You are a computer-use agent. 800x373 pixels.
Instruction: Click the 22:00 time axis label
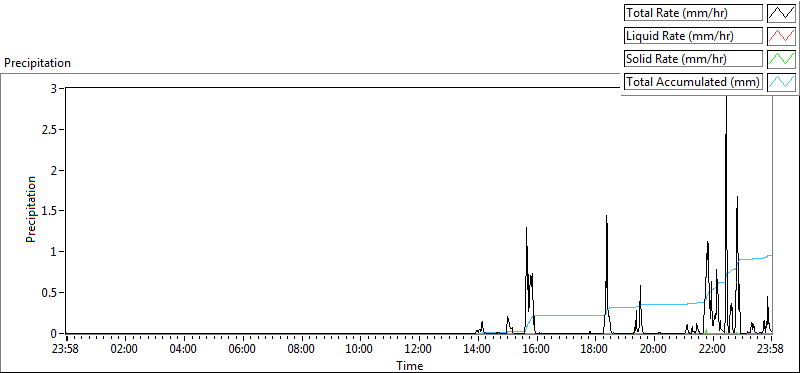pyautogui.click(x=712, y=350)
